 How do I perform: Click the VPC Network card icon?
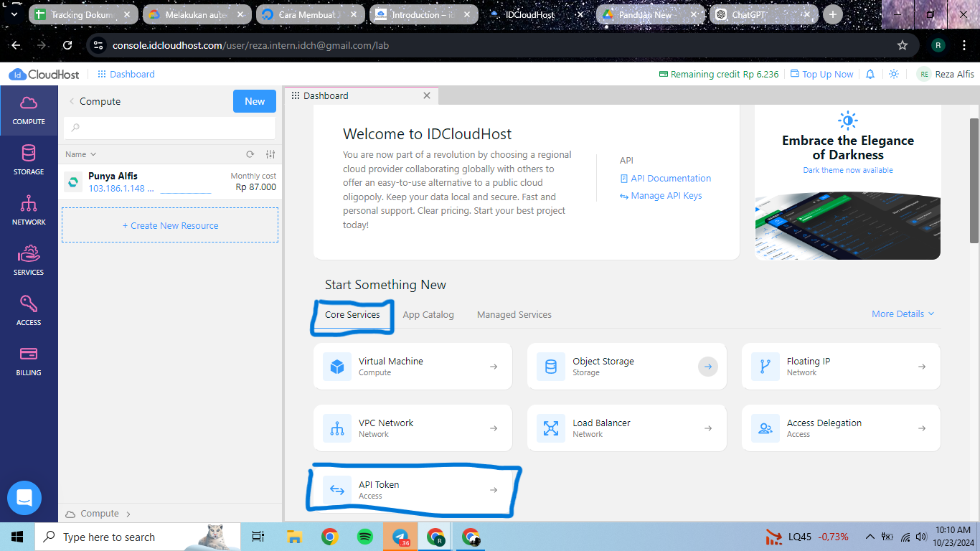(336, 428)
